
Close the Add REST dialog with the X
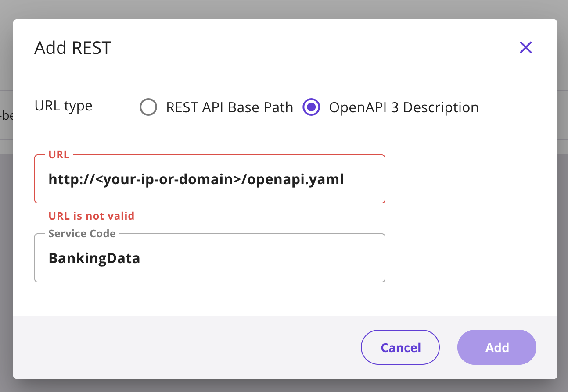525,47
